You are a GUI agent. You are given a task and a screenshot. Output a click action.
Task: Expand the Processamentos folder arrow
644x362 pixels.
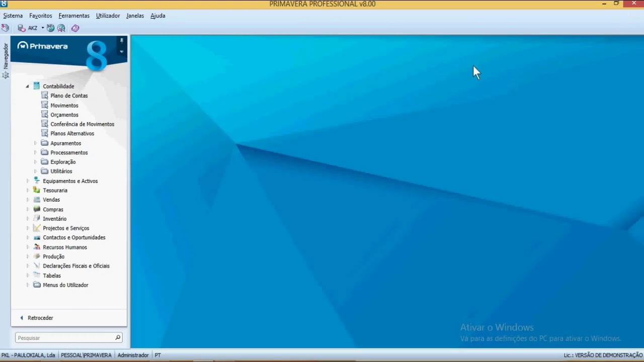tap(36, 153)
